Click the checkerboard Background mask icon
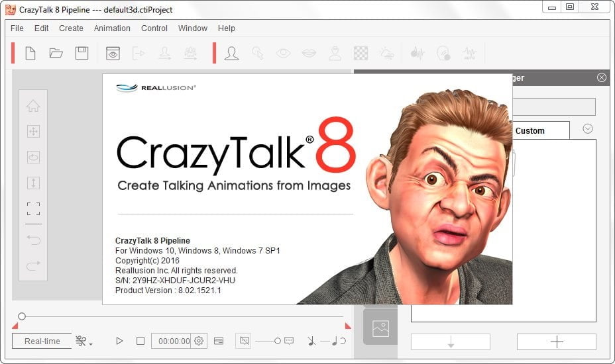 (x=361, y=54)
